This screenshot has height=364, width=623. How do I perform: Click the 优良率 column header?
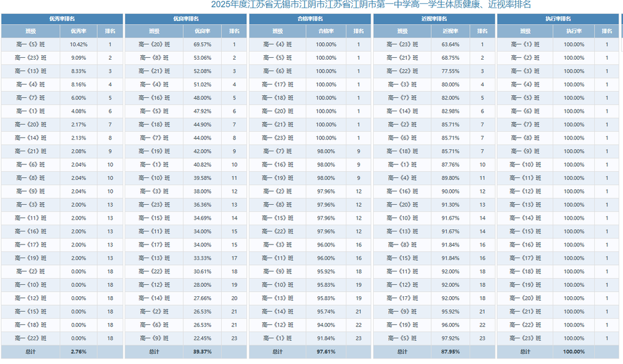[x=202, y=31]
